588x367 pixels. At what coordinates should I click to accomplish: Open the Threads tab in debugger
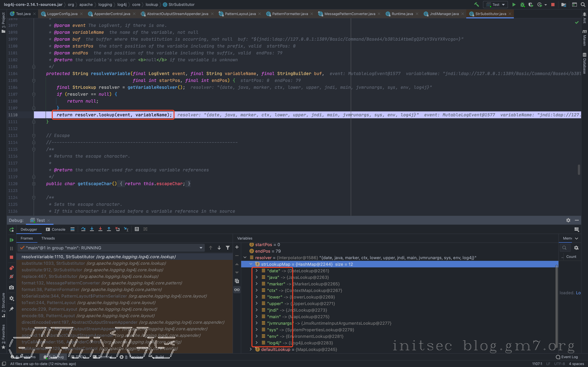48,238
